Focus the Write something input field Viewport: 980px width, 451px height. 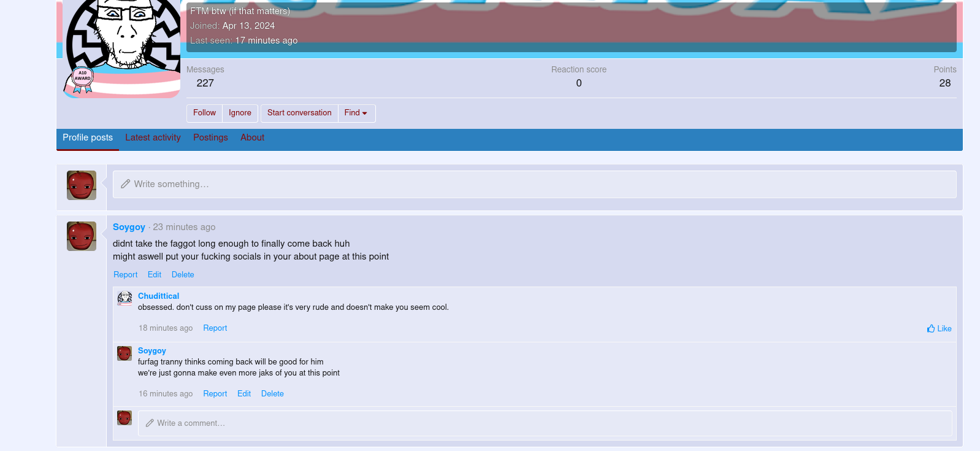click(x=540, y=184)
